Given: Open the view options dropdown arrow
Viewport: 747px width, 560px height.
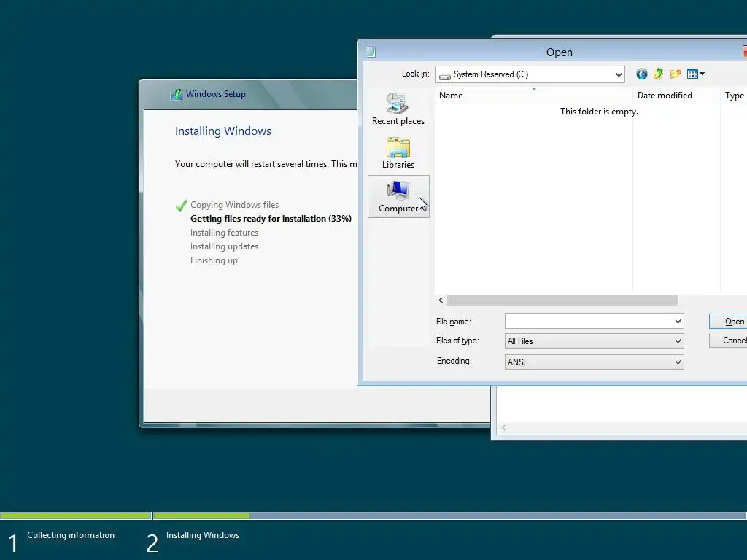Looking at the screenshot, I should (x=703, y=74).
